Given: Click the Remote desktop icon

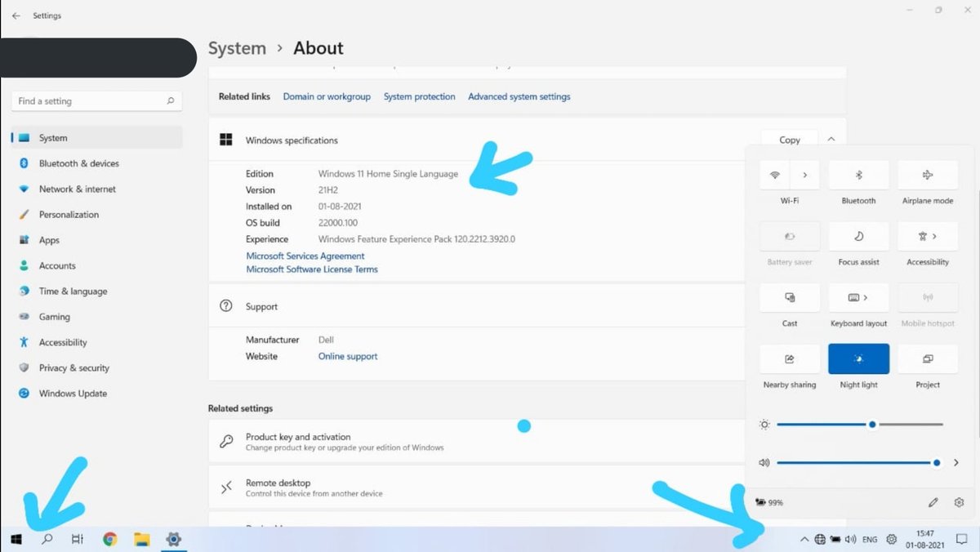Looking at the screenshot, I should tap(227, 487).
